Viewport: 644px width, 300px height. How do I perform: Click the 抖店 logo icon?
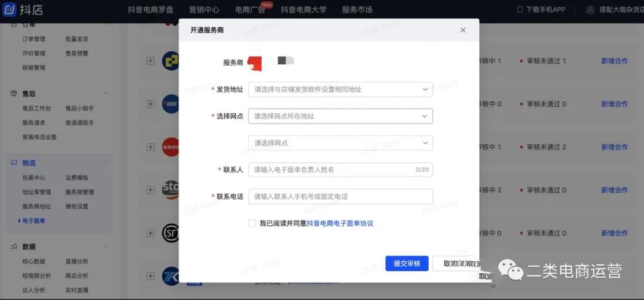10,10
